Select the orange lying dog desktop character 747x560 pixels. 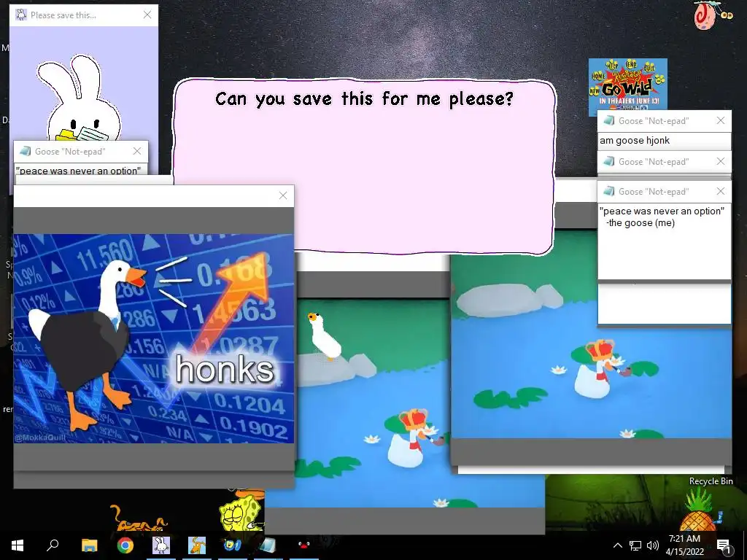point(139,519)
